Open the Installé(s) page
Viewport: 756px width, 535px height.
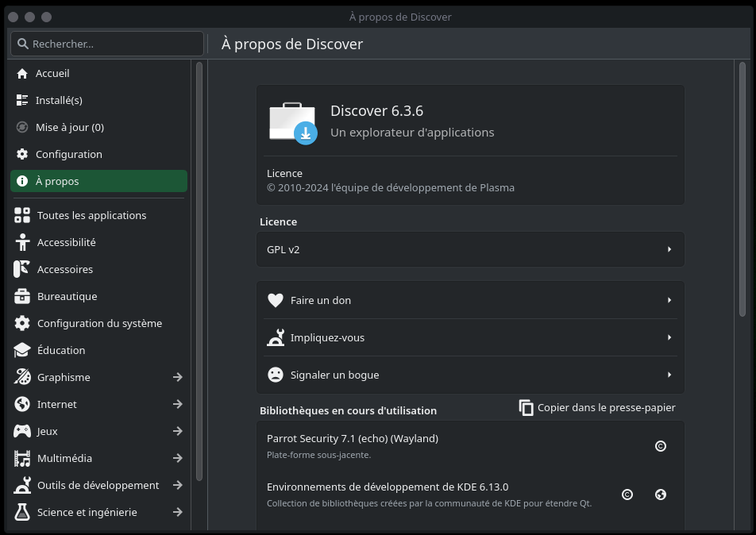point(59,100)
